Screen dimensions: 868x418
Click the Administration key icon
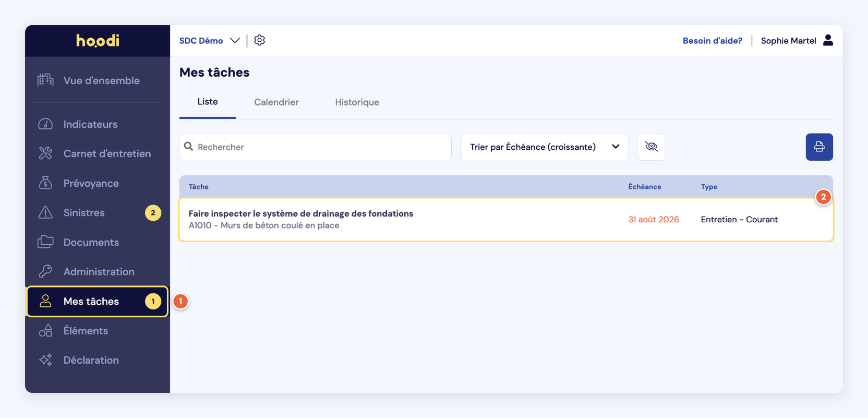pyautogui.click(x=45, y=271)
